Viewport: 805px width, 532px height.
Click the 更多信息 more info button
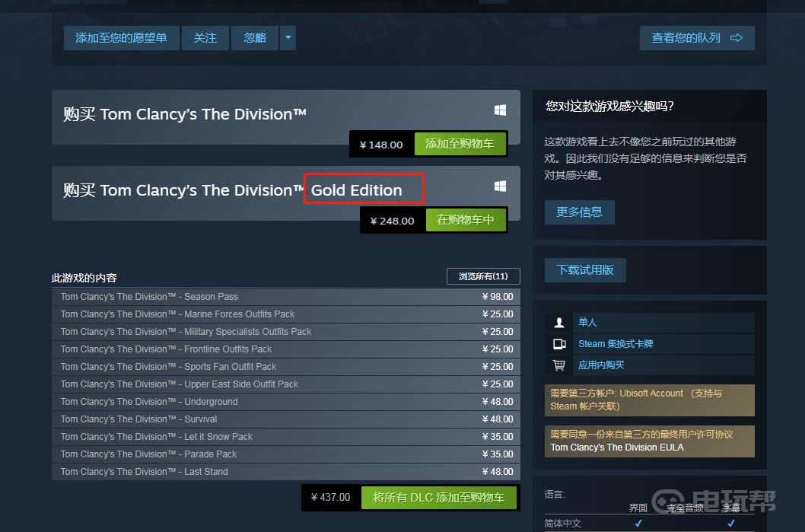(579, 212)
